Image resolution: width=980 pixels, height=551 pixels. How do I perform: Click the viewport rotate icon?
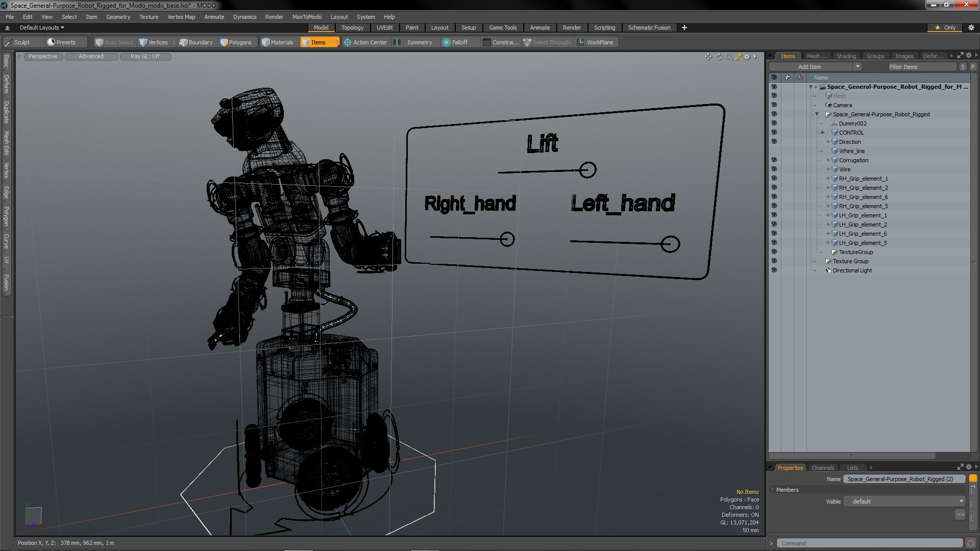(719, 57)
